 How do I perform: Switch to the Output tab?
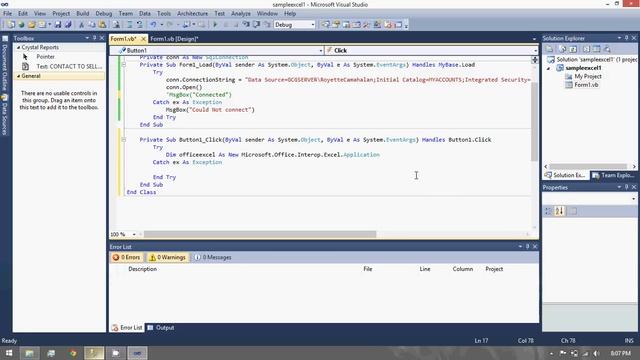coord(161,328)
